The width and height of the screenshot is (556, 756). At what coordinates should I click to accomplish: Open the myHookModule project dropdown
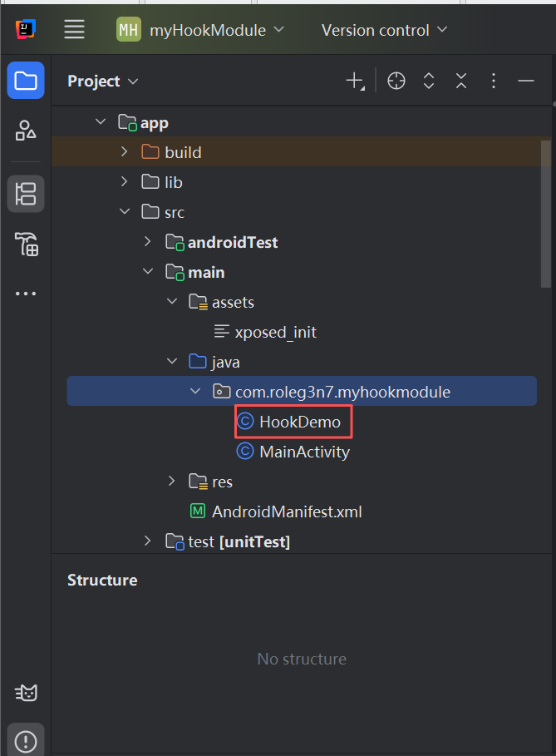[x=200, y=30]
